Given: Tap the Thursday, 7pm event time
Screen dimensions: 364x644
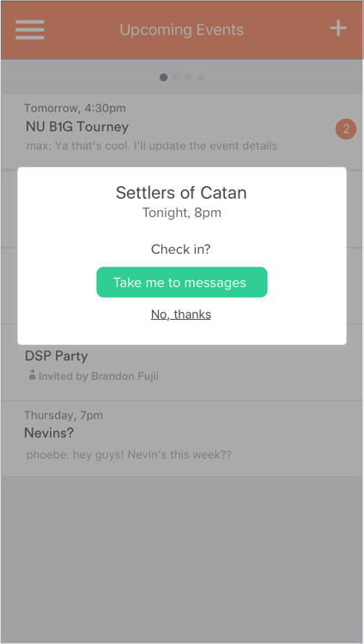Looking at the screenshot, I should click(64, 415).
